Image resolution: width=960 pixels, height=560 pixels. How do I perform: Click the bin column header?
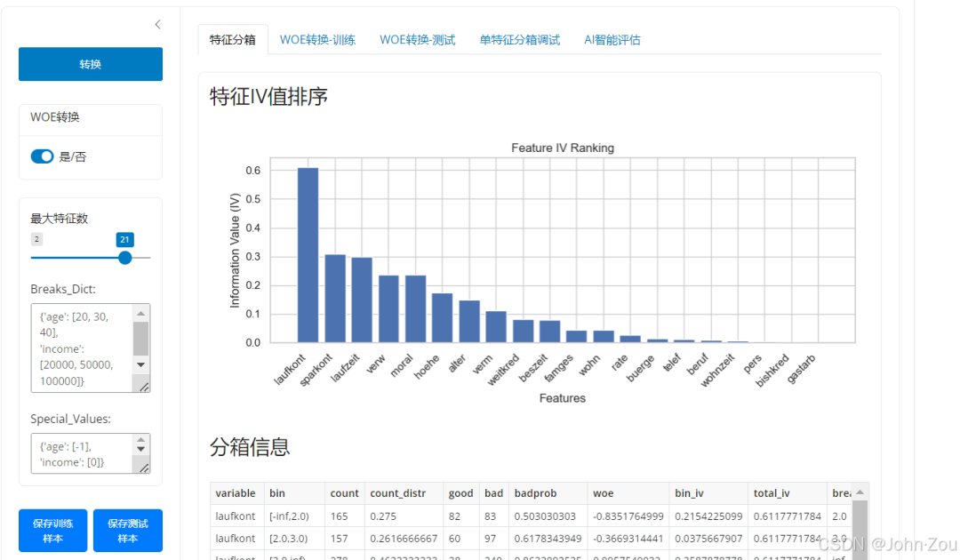point(294,493)
